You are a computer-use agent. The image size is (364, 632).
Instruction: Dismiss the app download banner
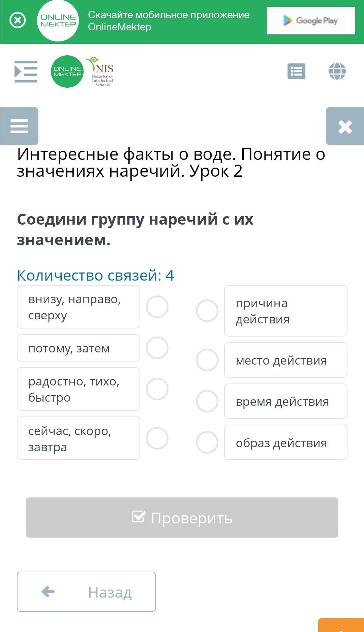pyautogui.click(x=18, y=21)
